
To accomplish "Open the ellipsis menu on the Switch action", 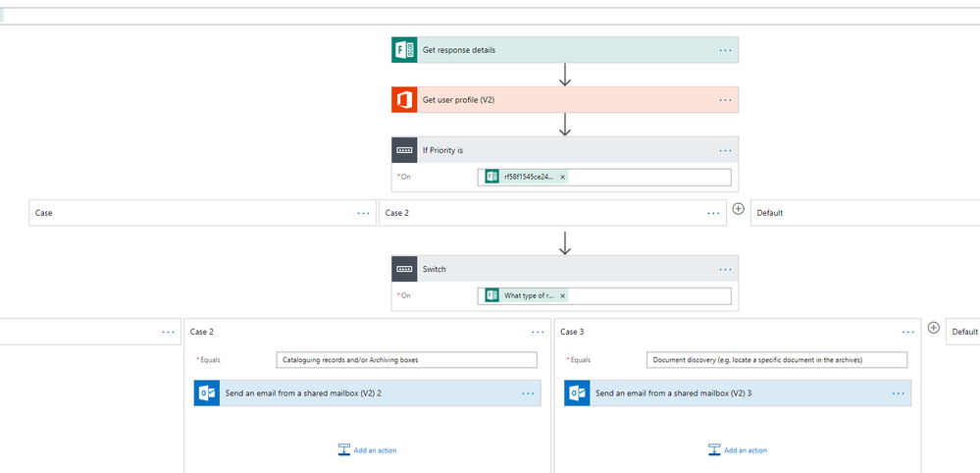I will (725, 269).
